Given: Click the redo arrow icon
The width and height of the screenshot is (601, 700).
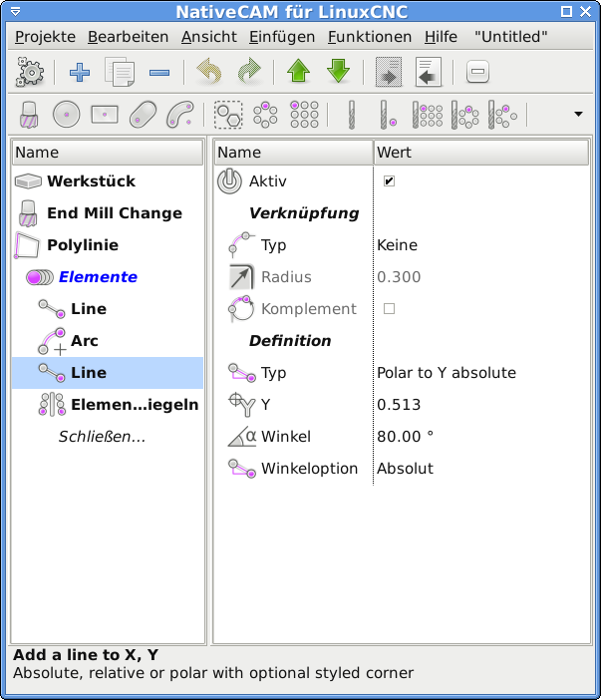Looking at the screenshot, I should click(249, 71).
